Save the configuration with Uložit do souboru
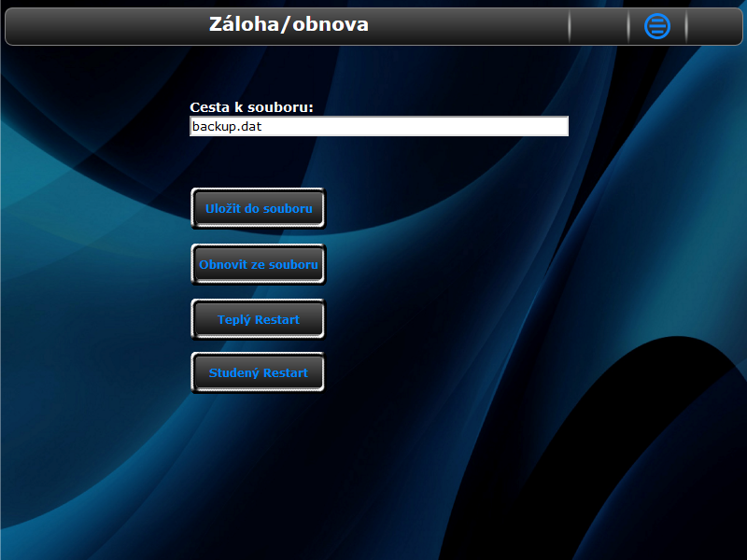This screenshot has height=560, width=747. (x=259, y=208)
